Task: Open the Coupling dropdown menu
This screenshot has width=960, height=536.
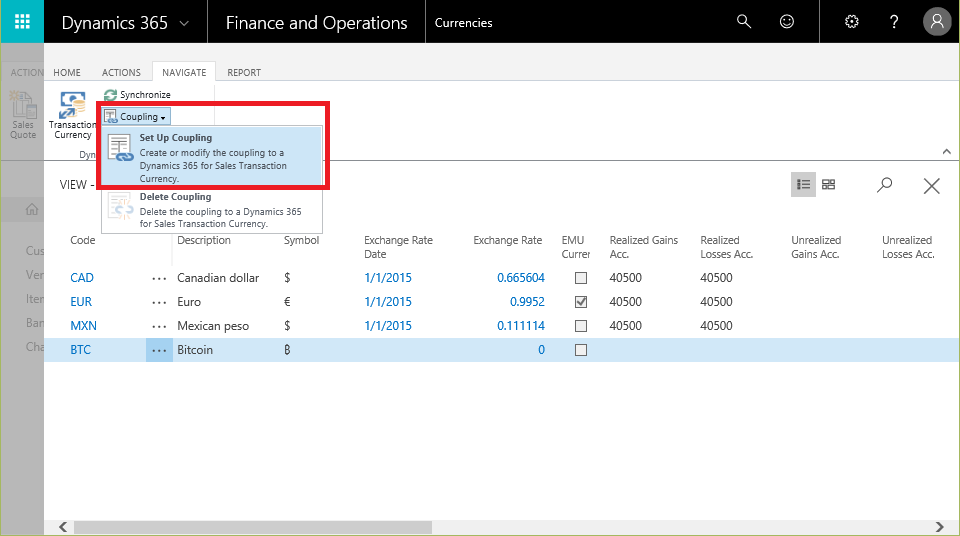Action: pos(136,116)
